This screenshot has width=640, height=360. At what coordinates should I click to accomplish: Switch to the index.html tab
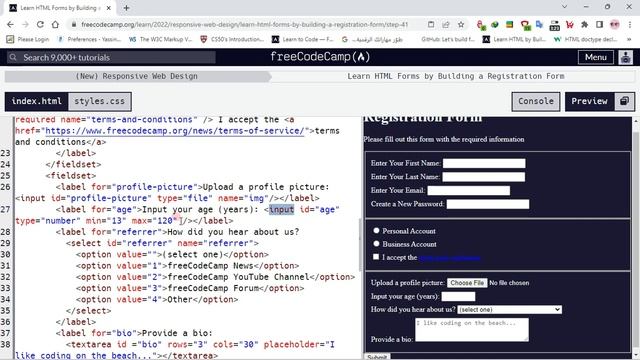tap(36, 101)
